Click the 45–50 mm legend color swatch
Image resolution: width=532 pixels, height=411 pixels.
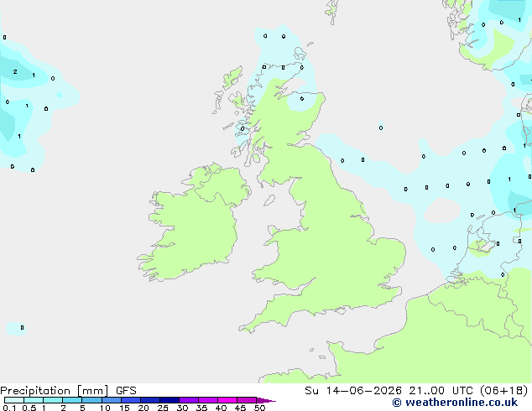(247, 400)
